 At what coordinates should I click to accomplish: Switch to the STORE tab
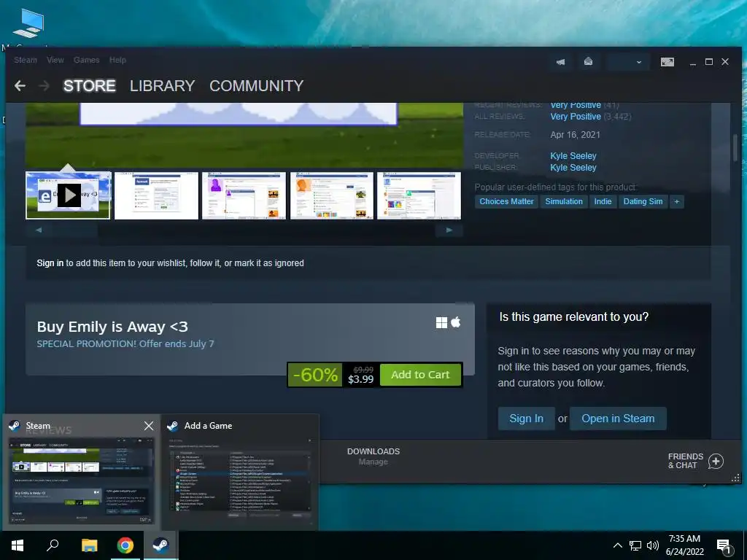coord(90,86)
